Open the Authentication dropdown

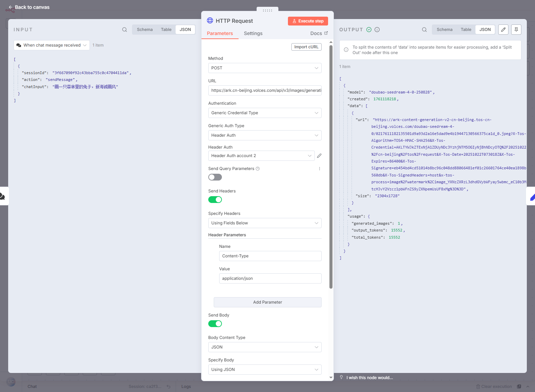click(265, 113)
